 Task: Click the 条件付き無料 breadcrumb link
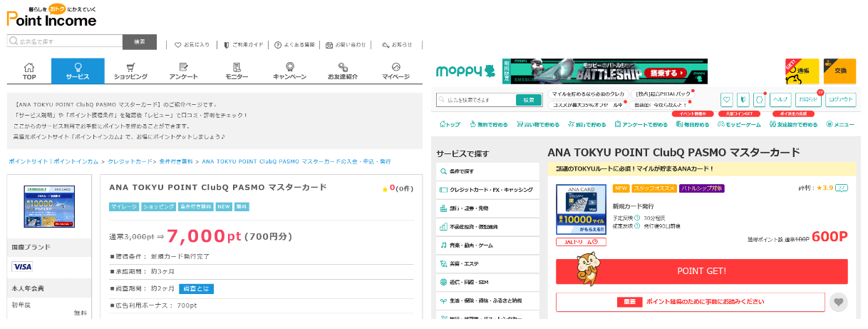click(x=176, y=161)
